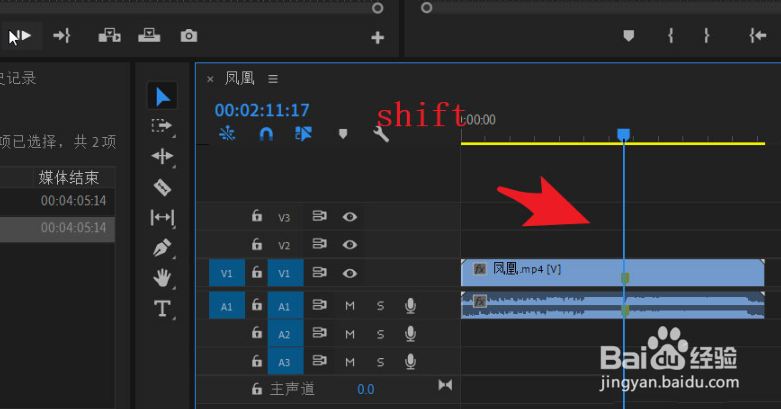Toggle Linked Selection in timeline
Screen dimensions: 781x409
click(303, 134)
